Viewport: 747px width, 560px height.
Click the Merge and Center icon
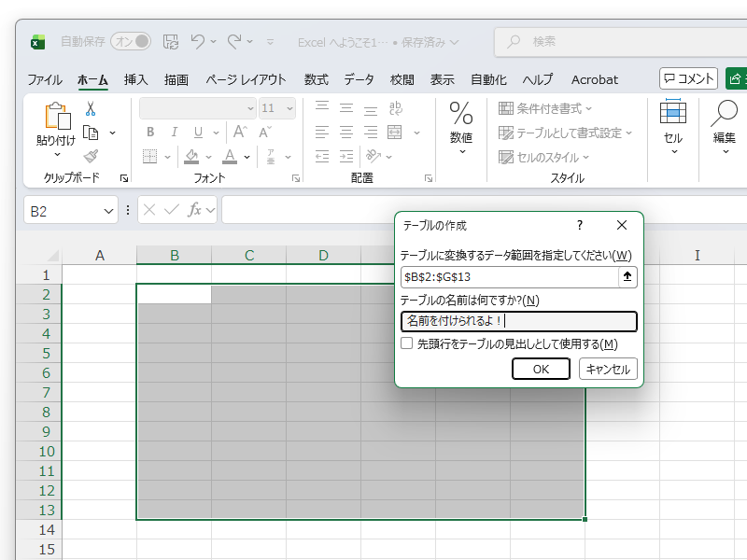(x=395, y=132)
